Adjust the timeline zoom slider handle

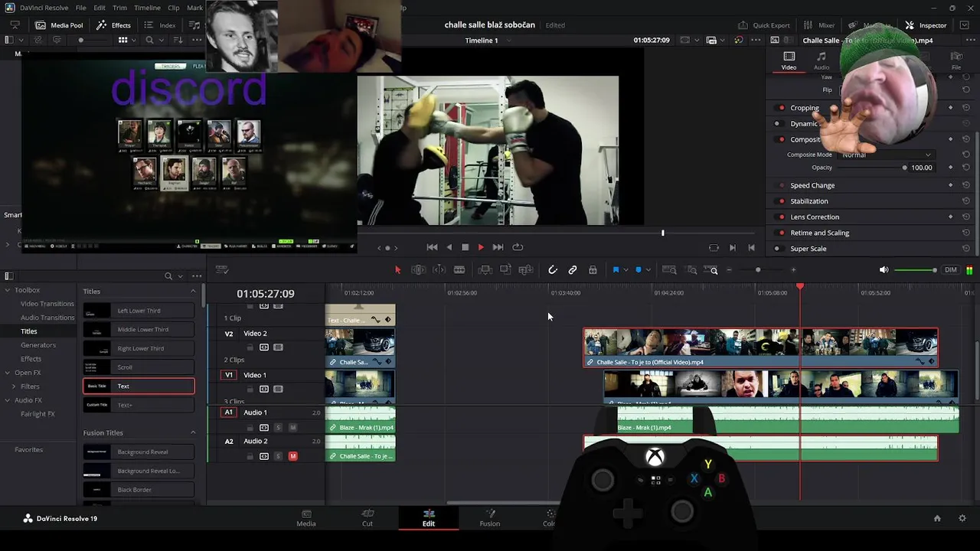tap(758, 269)
